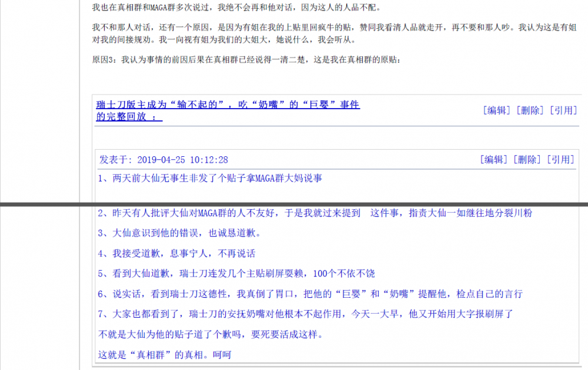This screenshot has height=370, width=588.
Task: Click numbered line 4 我接受道歉
Action: (x=176, y=254)
